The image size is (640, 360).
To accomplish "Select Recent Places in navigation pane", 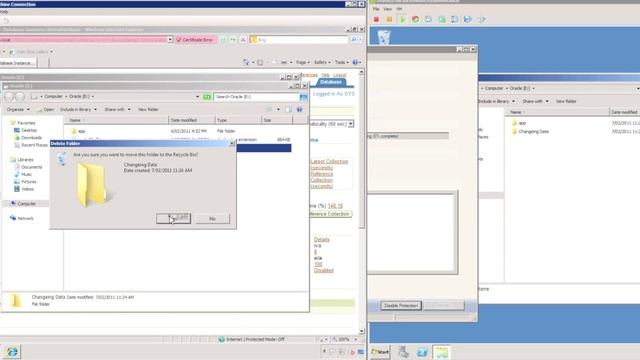I will 34,145.
